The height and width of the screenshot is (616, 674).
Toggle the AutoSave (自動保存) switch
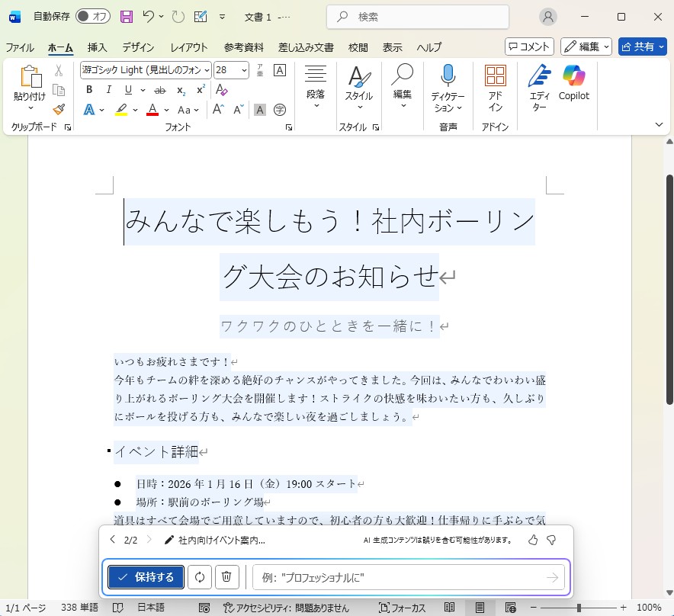click(92, 16)
